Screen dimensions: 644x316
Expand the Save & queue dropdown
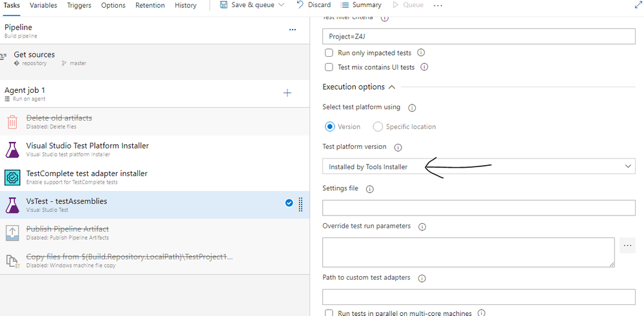click(x=280, y=5)
